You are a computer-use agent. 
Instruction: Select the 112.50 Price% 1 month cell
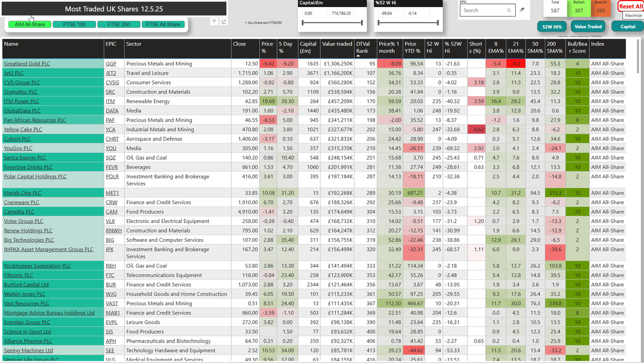pos(390,303)
